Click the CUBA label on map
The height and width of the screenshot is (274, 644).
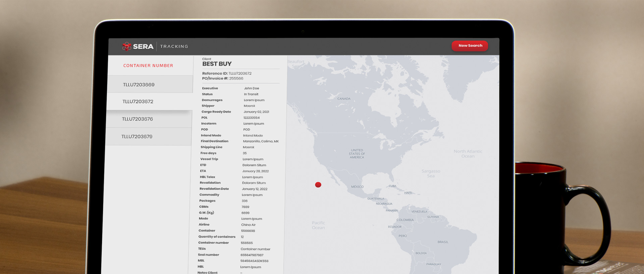coord(392,186)
